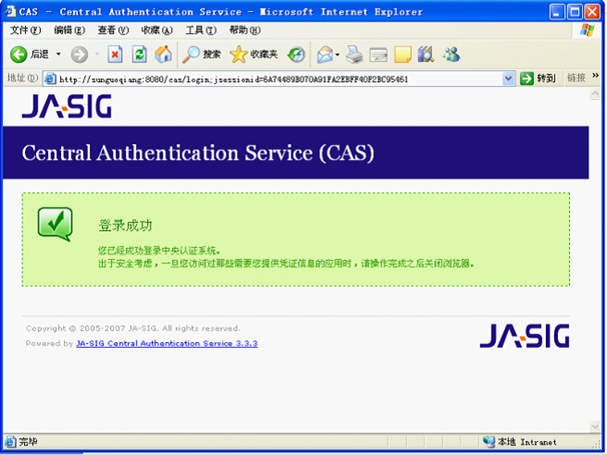607x455 pixels.
Task: Open the Search magnifier toolbar button
Action: pos(201,55)
